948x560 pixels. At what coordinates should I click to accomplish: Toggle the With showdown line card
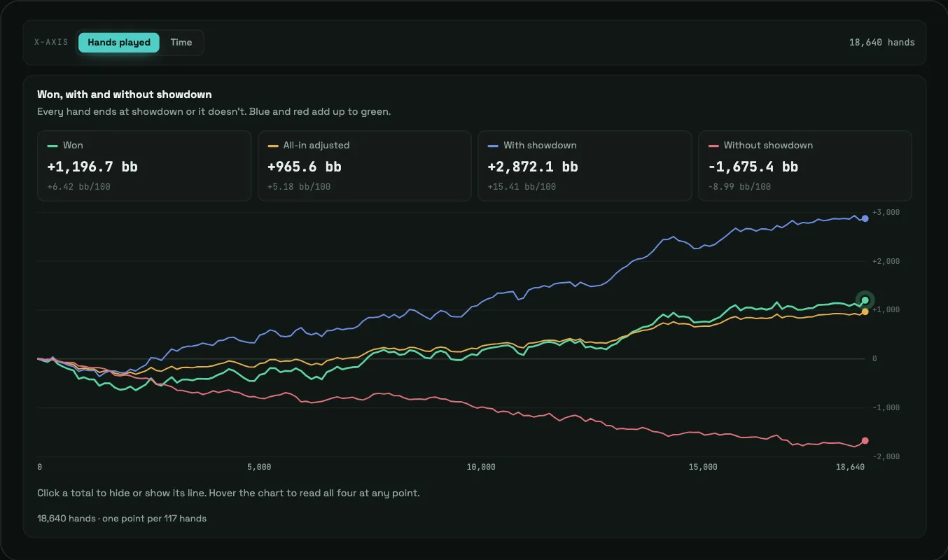tap(585, 166)
